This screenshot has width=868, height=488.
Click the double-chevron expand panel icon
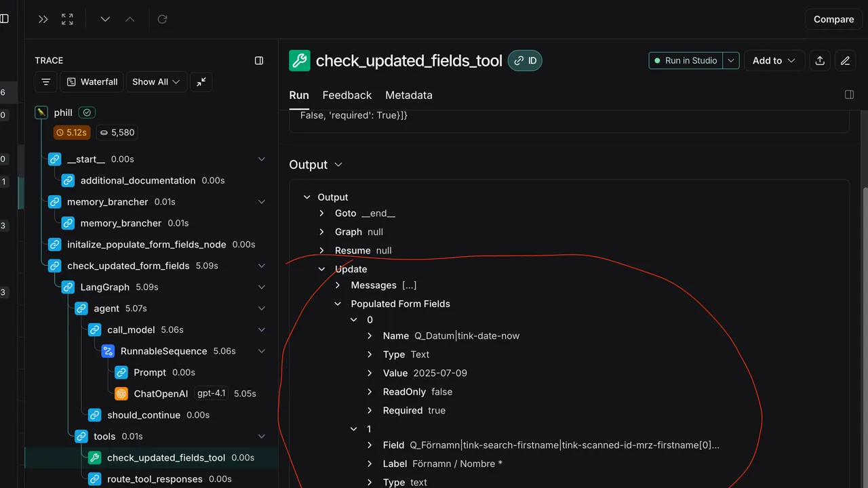[43, 19]
